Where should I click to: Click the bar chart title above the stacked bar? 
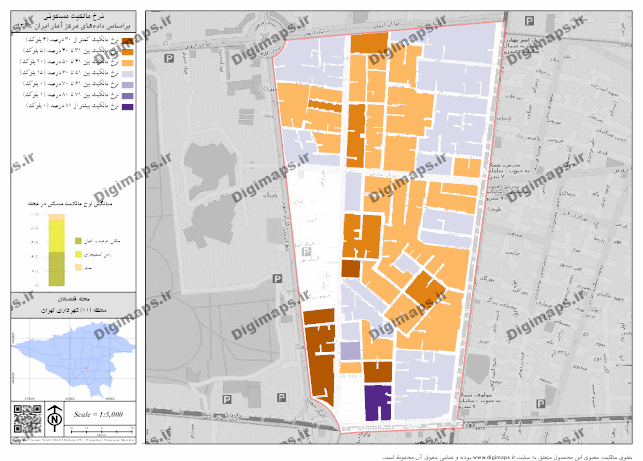(x=70, y=203)
